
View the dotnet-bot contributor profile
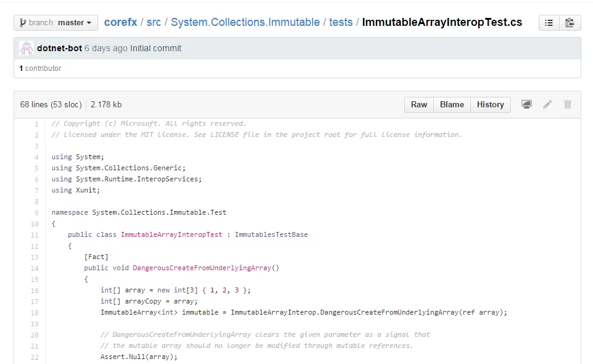click(59, 48)
